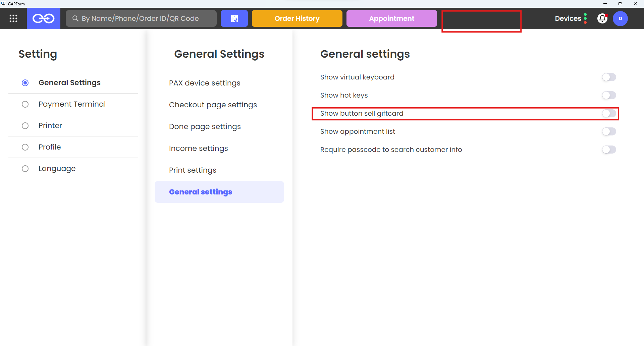Click the Show virtual keyboard label
This screenshot has width=644, height=346.
pyautogui.click(x=357, y=77)
